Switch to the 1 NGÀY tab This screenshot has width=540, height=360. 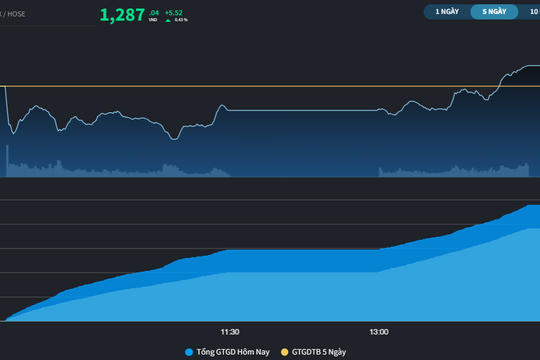tap(447, 12)
